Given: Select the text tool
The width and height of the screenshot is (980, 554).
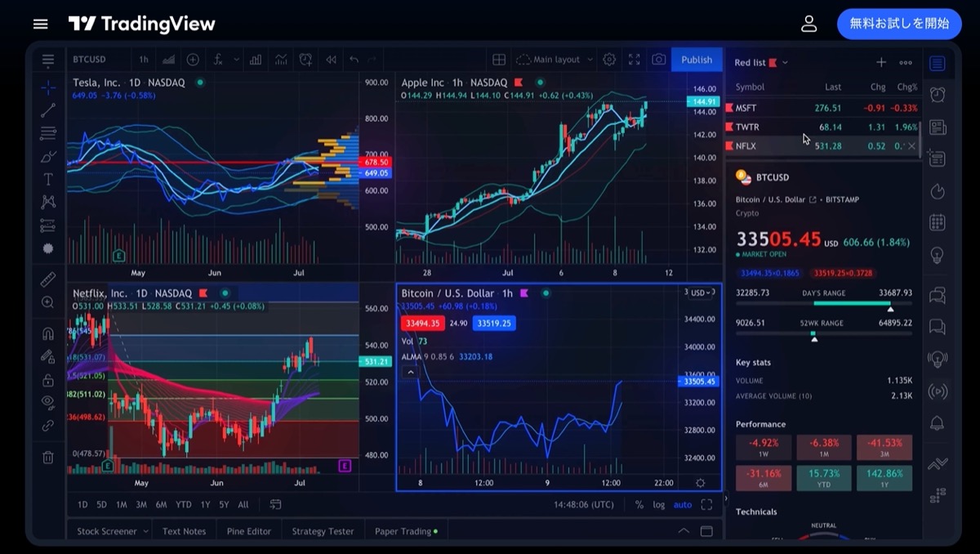Looking at the screenshot, I should coord(48,179).
